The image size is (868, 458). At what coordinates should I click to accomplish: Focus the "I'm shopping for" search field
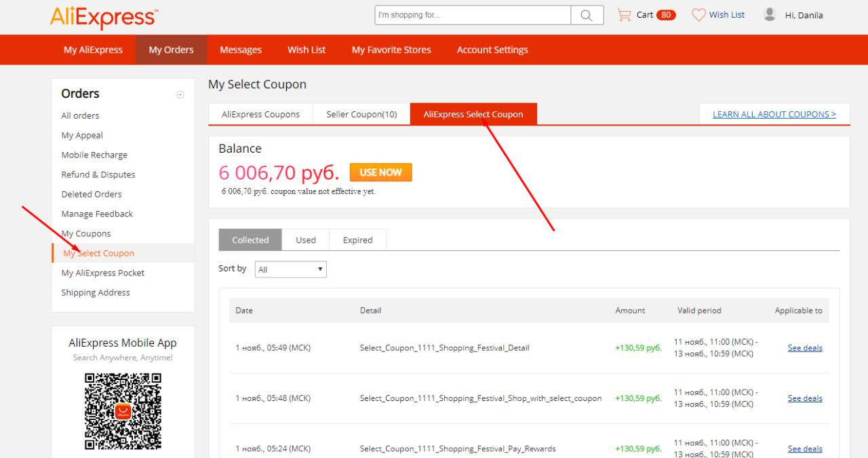(x=473, y=15)
